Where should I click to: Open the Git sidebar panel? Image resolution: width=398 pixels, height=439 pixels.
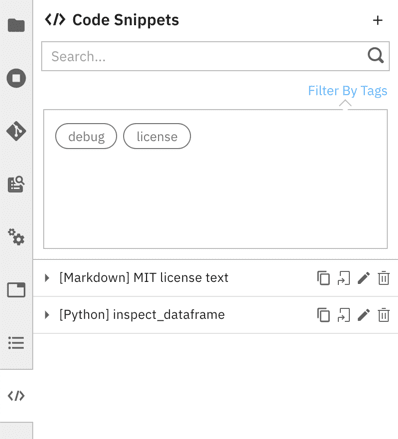point(16,131)
